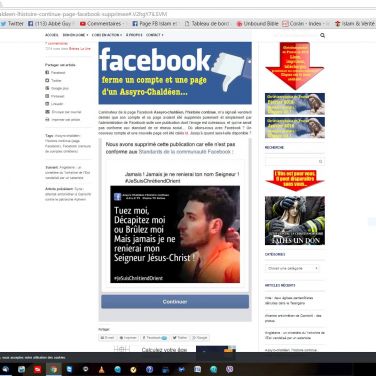Open the Commentaires YouTube bookmark
The width and height of the screenshot is (376, 376).
pos(102,24)
